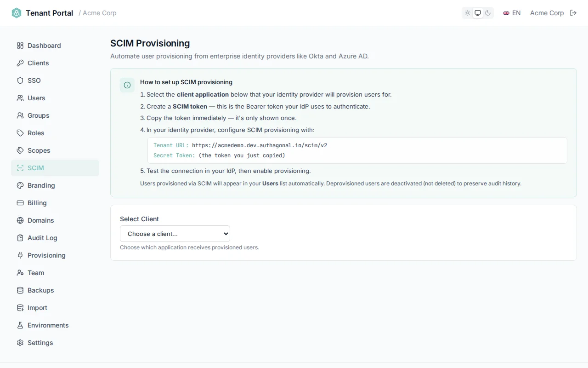The height and width of the screenshot is (368, 588).
Task: Go to Environments page
Action: point(55,325)
